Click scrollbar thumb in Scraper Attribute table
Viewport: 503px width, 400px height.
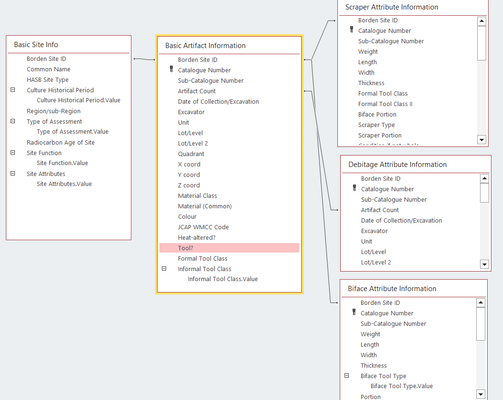click(481, 43)
